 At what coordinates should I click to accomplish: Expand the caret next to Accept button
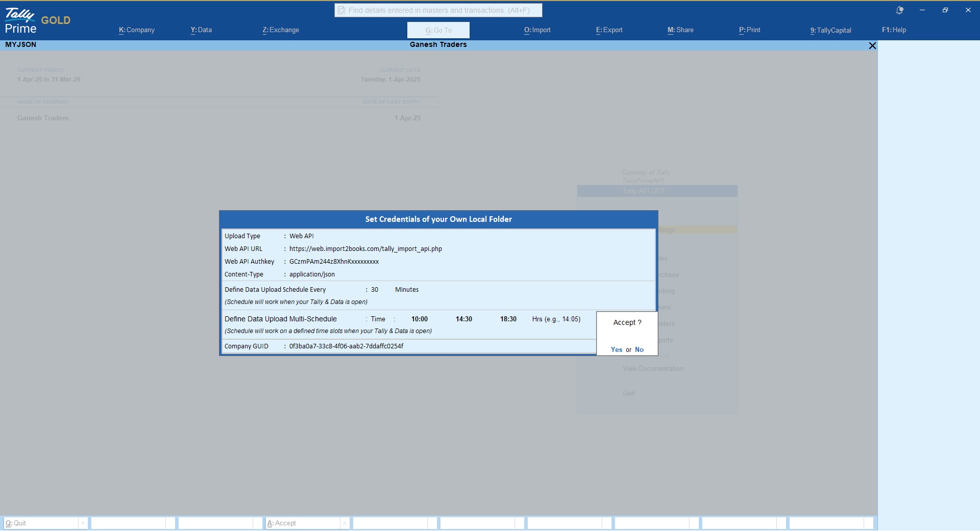[345, 523]
